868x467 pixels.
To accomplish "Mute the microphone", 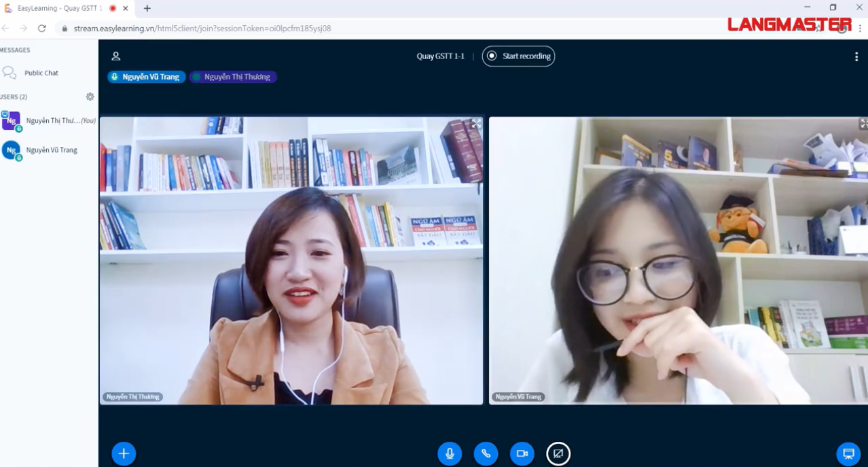I will click(x=449, y=453).
